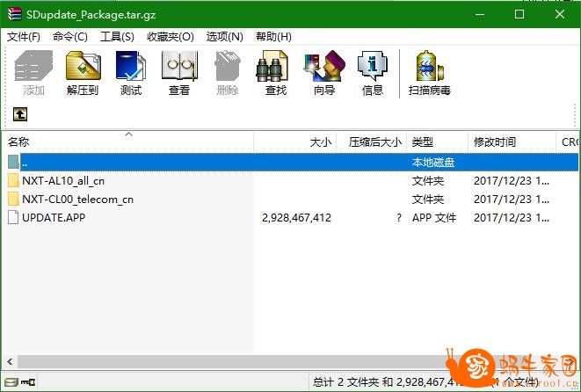Viewport: 581px width, 392px height.
Task: Click the key icon in status bar
Action: point(28,381)
